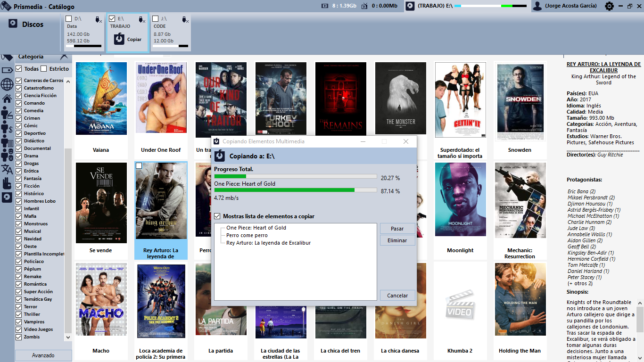
Task: Click the settings gear icon
Action: (609, 6)
